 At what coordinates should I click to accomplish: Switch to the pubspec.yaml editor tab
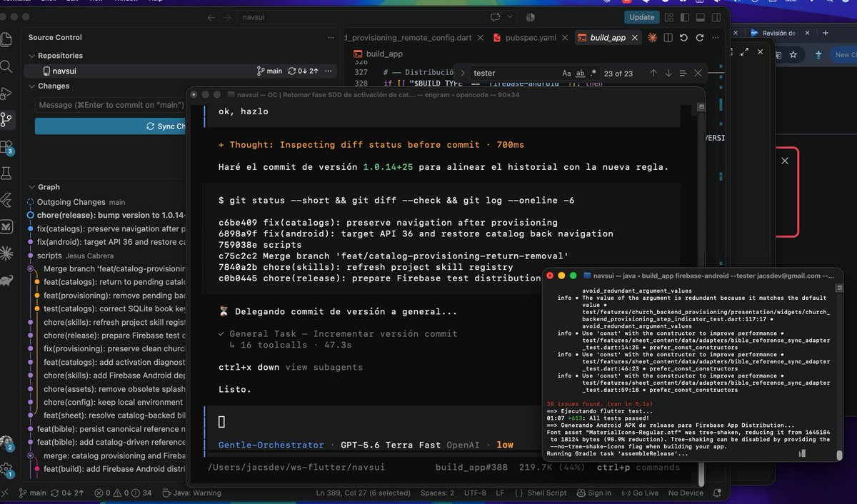(x=530, y=38)
